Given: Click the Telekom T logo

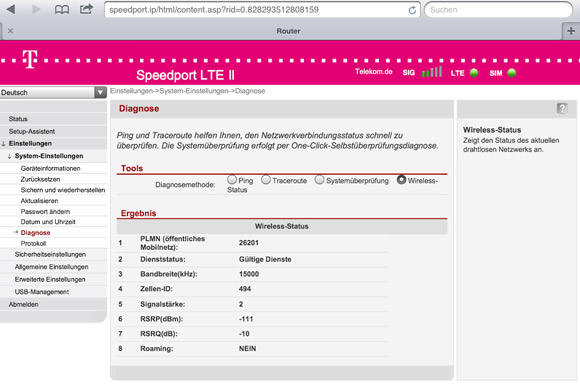Looking at the screenshot, I should pyautogui.click(x=30, y=59).
